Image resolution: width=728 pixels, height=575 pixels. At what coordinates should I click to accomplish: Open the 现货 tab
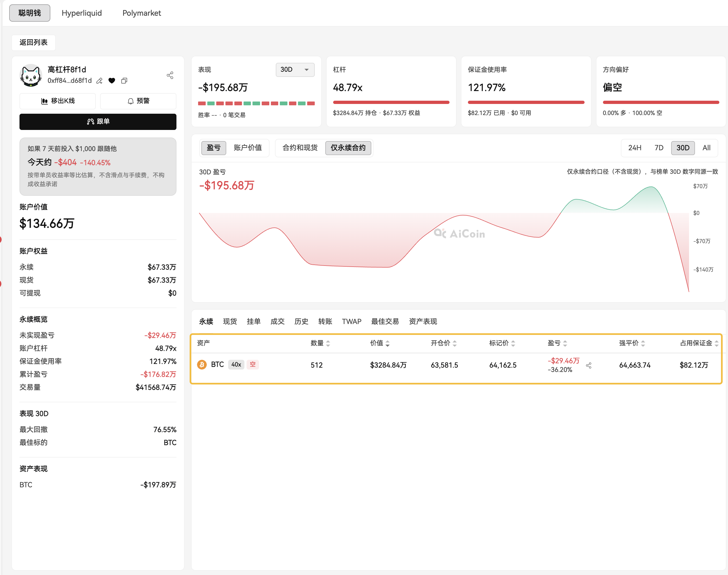(230, 322)
